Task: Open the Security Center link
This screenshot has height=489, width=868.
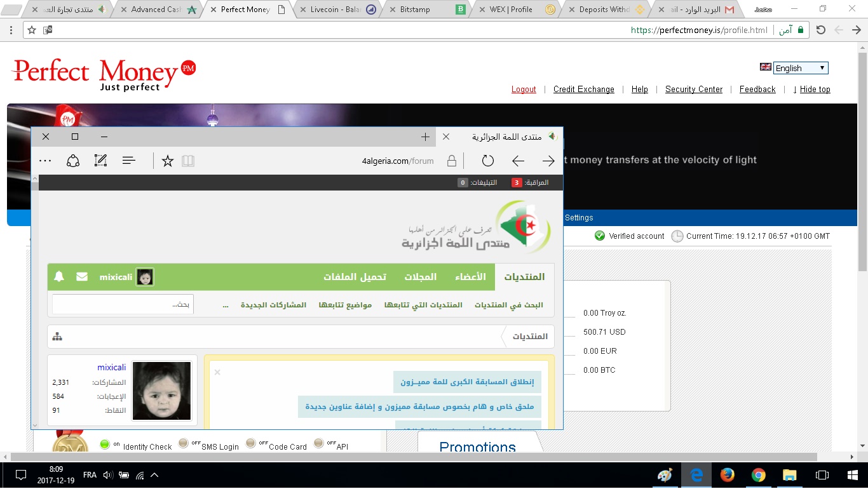Action: coord(693,90)
